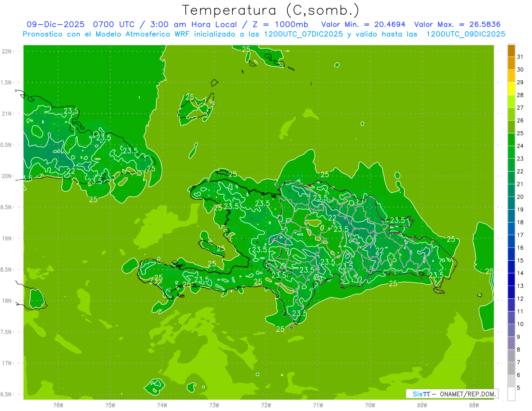The image size is (532, 411).
Task: Click the brown top legend swatch above 31
Action: [x=511, y=50]
